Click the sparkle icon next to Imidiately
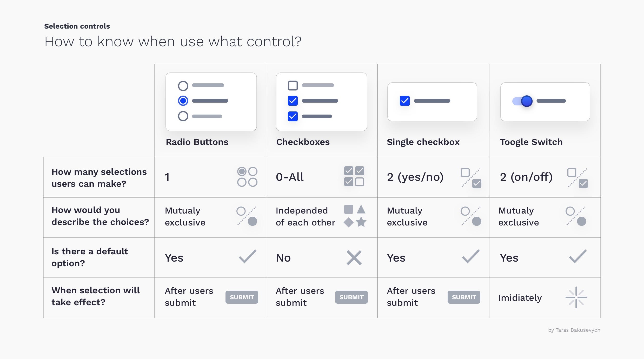Viewport: 644px width, 359px height. [576, 297]
